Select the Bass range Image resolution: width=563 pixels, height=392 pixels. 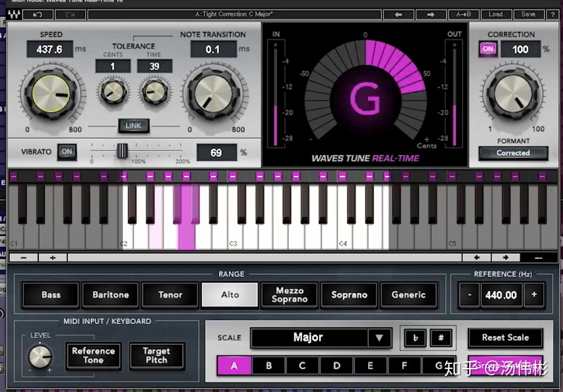click(x=51, y=295)
